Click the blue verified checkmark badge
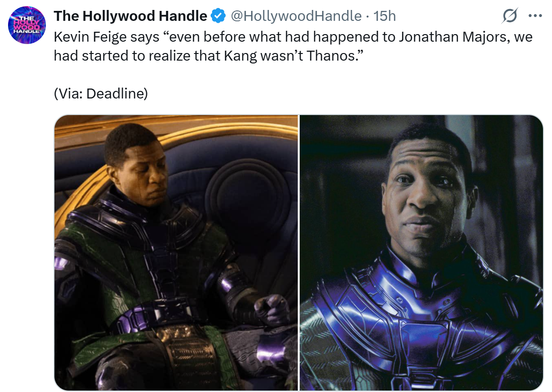552x392 pixels. coord(218,16)
